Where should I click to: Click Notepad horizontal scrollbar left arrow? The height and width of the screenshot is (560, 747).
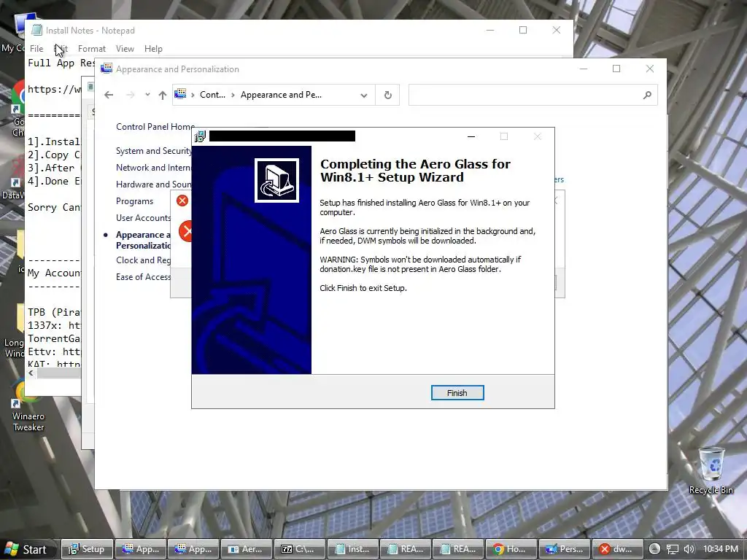click(31, 373)
